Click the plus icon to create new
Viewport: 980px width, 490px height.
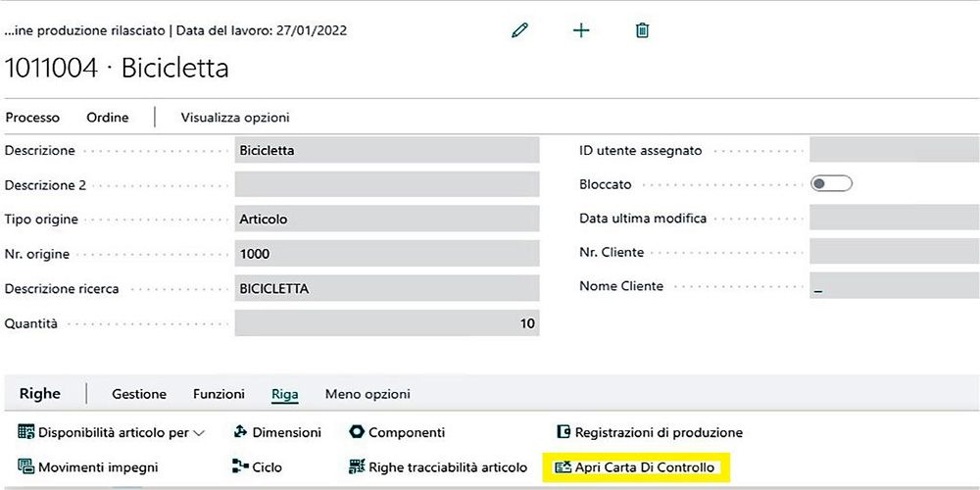point(581,30)
